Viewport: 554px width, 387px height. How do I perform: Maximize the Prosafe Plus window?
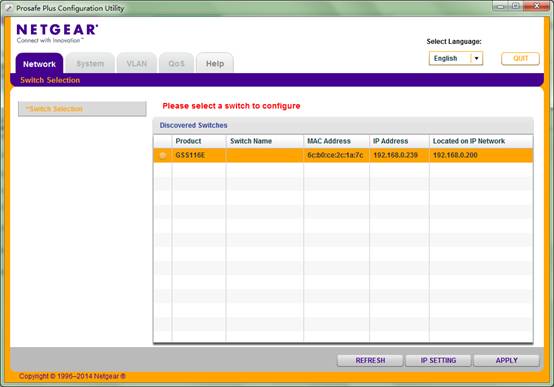click(x=515, y=6)
